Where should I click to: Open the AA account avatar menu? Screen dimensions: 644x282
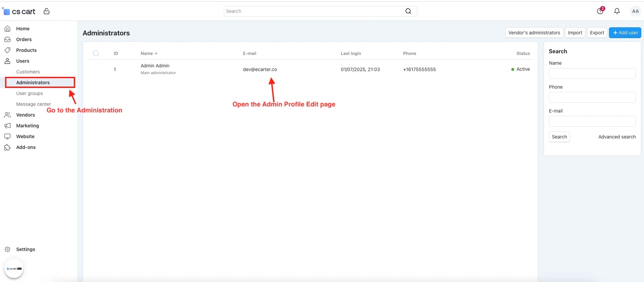[635, 11]
